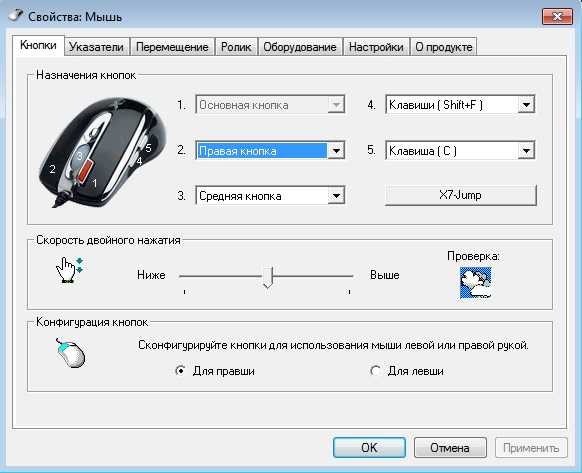This screenshot has width=582, height=473.
Task: Click the red button 1 on mouse picture
Action: click(x=84, y=171)
